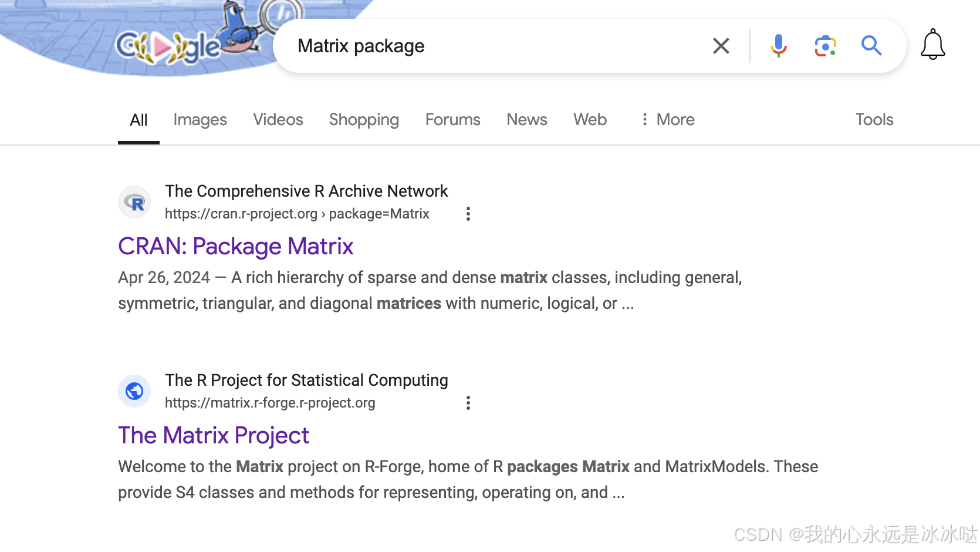Expand options menu for matrix.r-forge result
Viewport: 980px width, 552px height.
point(468,403)
